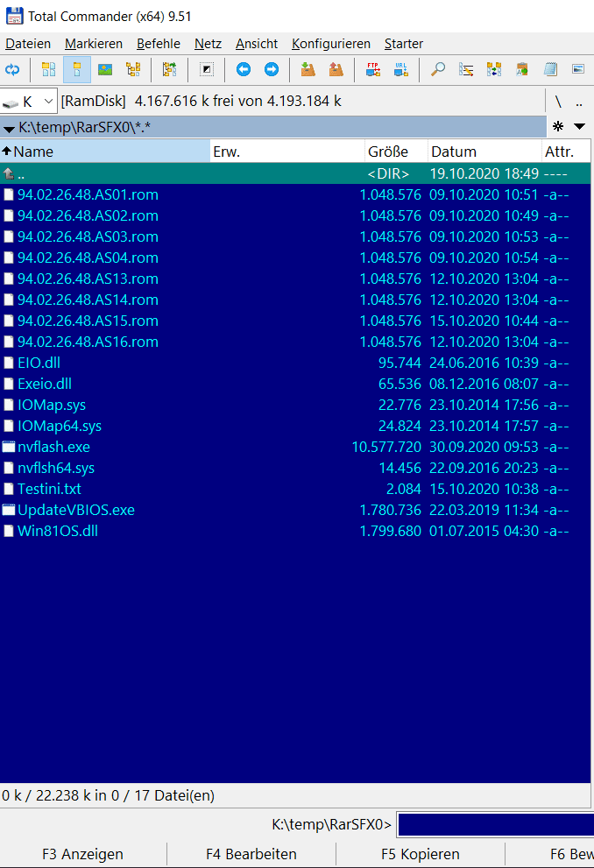
Task: Click the asterisk favorites button beside the path
Action: tap(558, 126)
